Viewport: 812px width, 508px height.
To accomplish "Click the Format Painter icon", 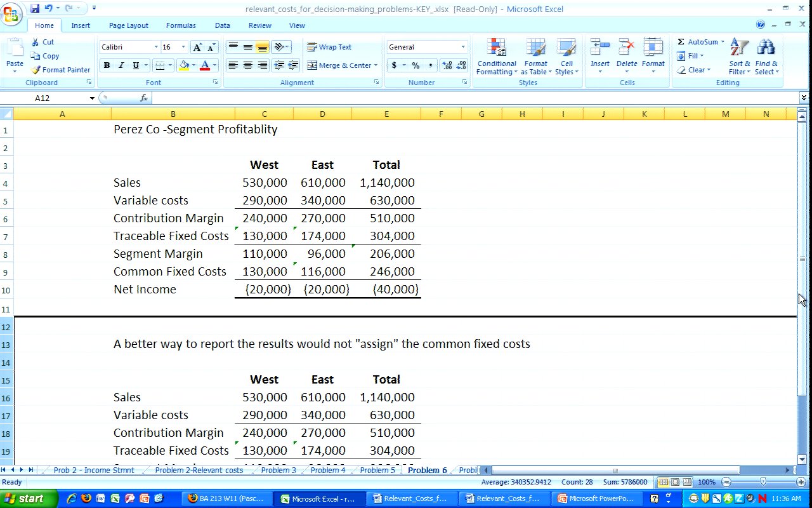I will coord(36,70).
